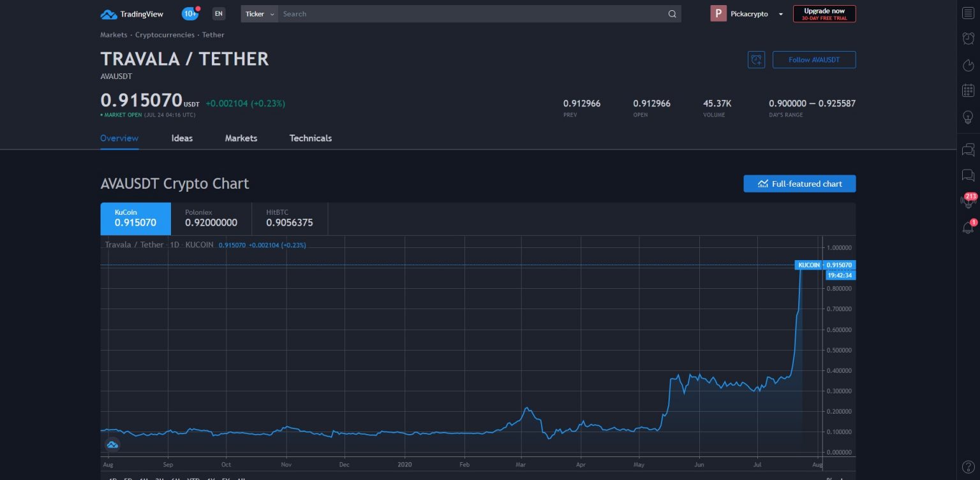
Task: Switch to the Ideas tab
Action: pyautogui.click(x=182, y=138)
